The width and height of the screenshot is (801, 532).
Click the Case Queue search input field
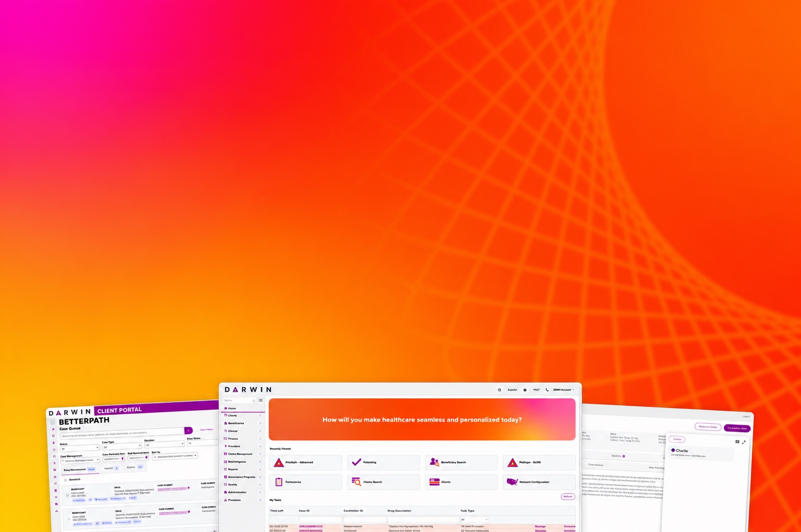pos(122,434)
